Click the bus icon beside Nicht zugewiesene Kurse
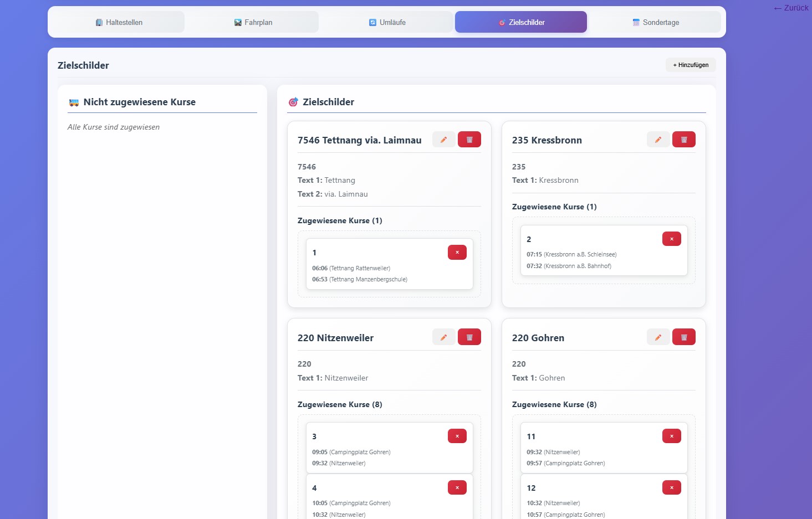 point(73,102)
